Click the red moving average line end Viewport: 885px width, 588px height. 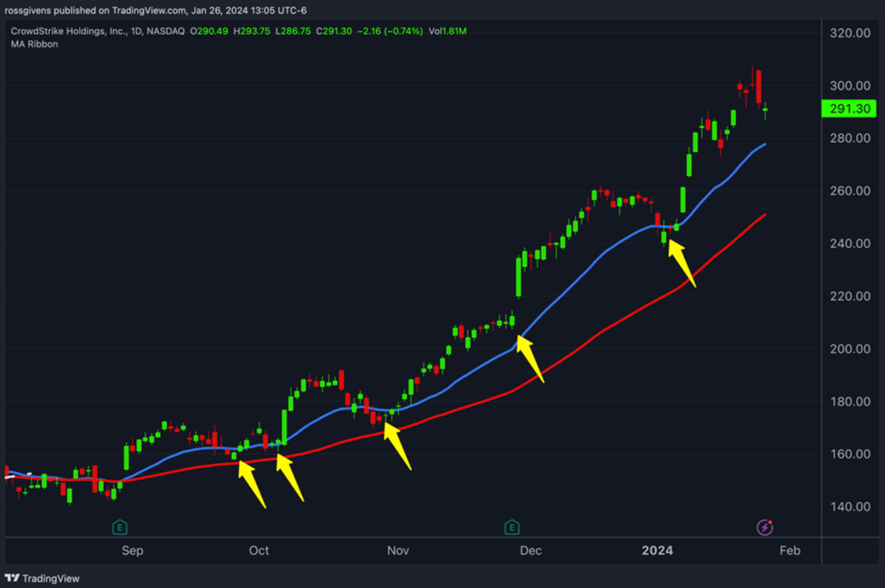click(764, 215)
